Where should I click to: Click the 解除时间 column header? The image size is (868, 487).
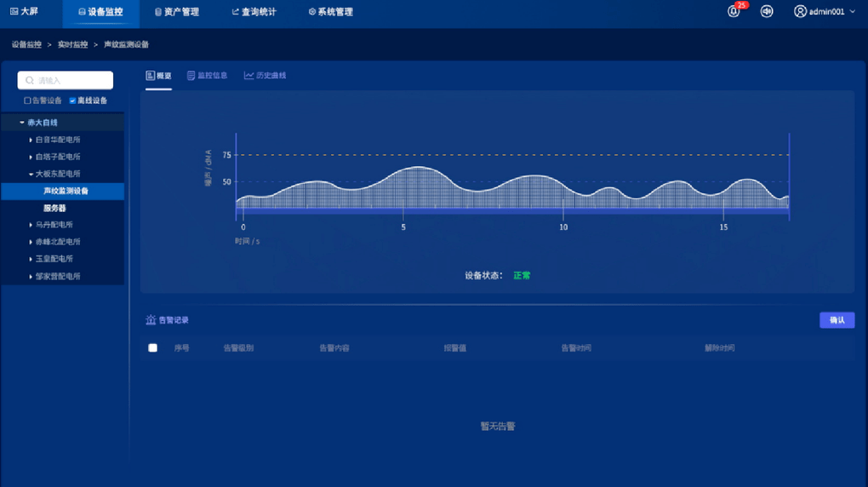pyautogui.click(x=720, y=348)
